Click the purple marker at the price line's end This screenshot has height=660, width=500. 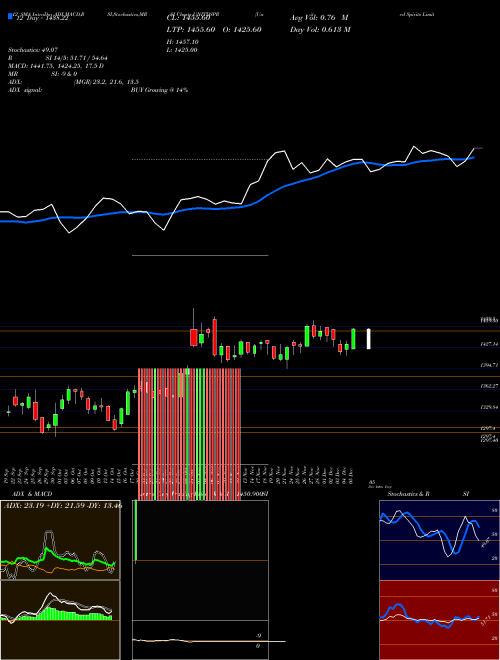click(x=479, y=148)
